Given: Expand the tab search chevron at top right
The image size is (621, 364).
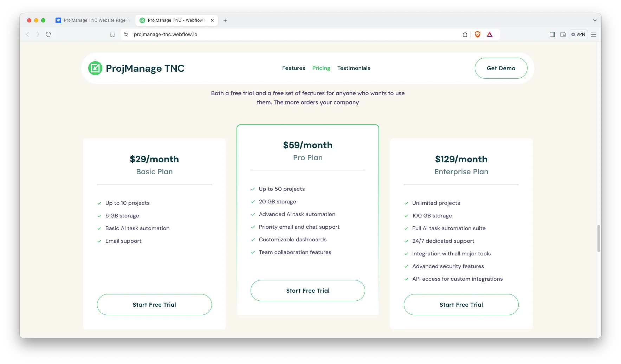Looking at the screenshot, I should pos(595,20).
